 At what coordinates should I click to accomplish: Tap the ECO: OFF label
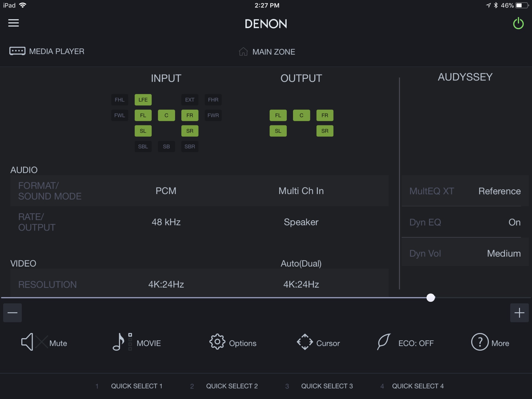(416, 343)
